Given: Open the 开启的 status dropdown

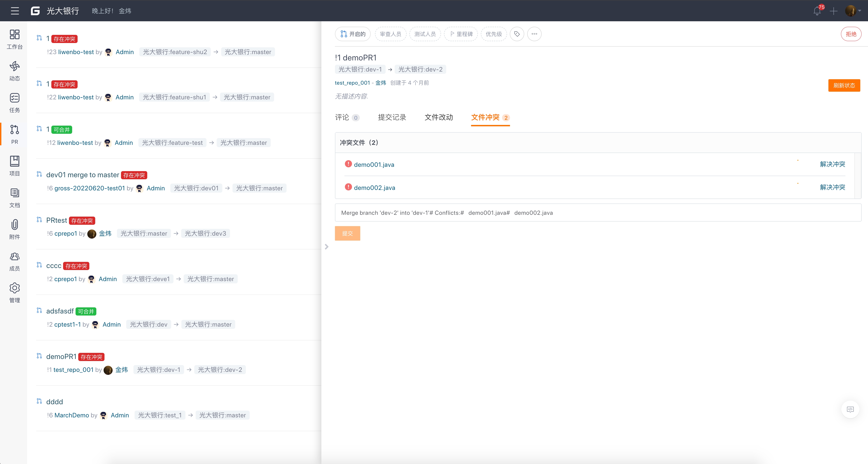Looking at the screenshot, I should coord(353,34).
